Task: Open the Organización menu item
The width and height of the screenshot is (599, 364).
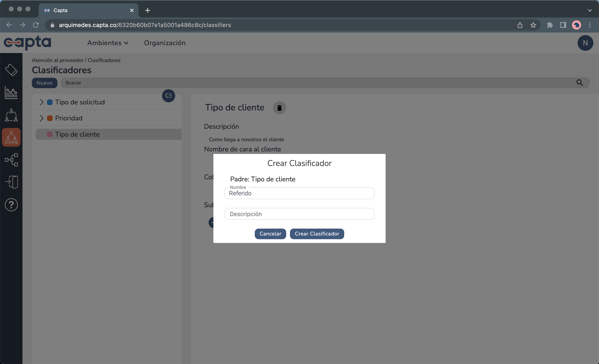Action: coord(165,43)
